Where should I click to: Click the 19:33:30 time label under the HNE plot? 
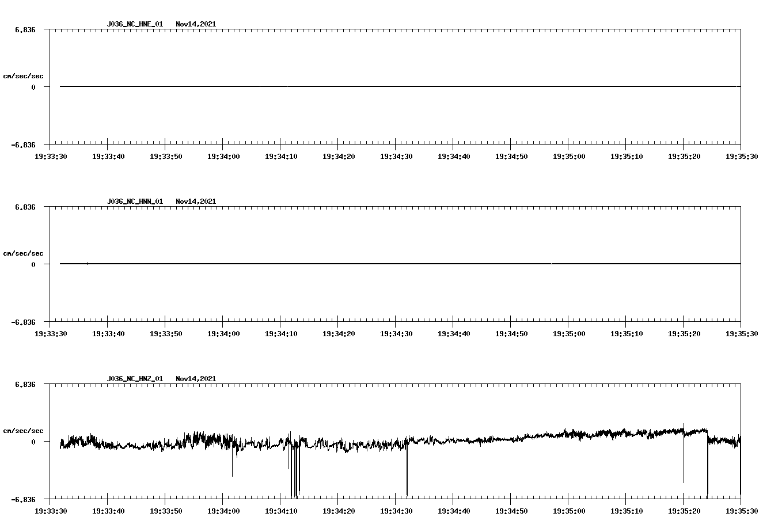[51, 156]
